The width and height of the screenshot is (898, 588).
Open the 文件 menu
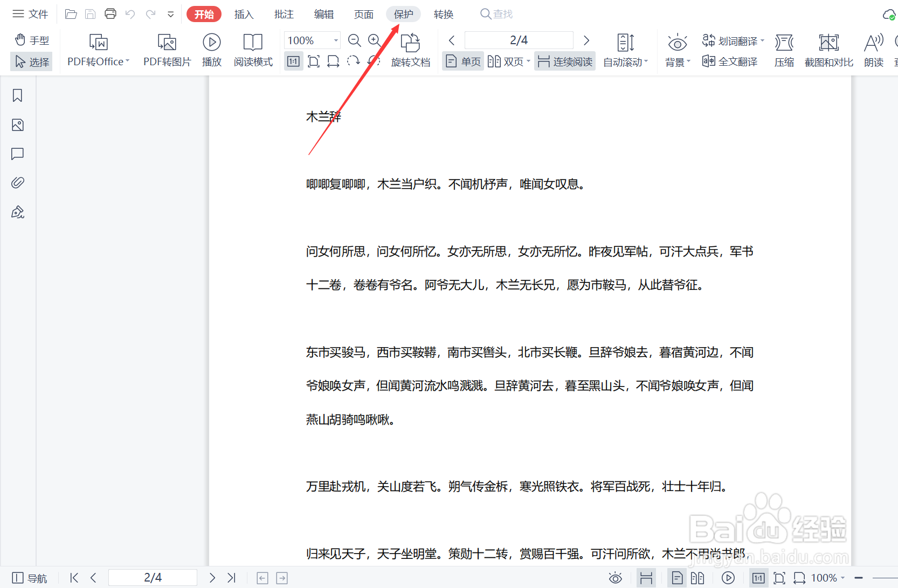(30, 14)
